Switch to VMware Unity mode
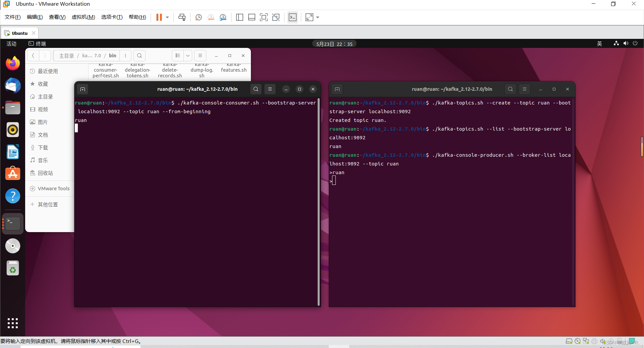The height and width of the screenshot is (348, 644). 276,17
